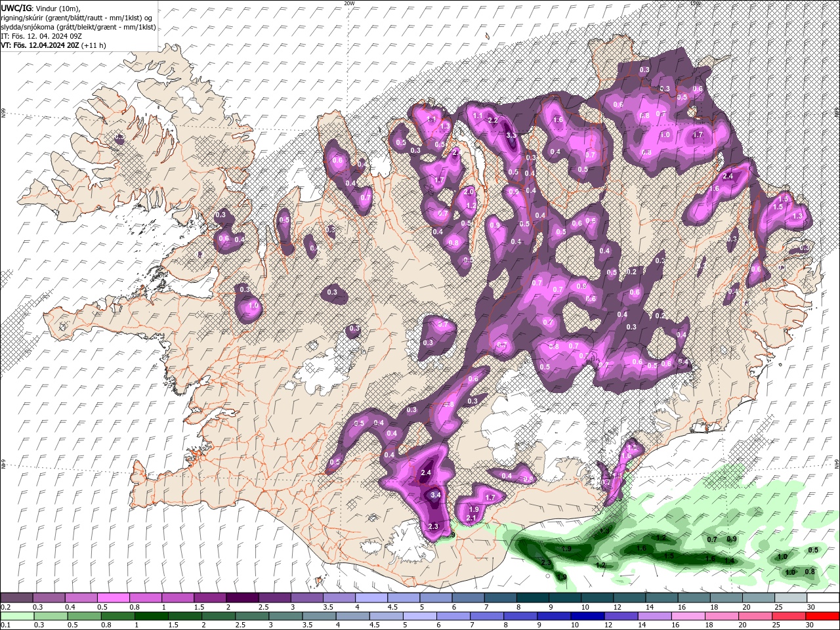Viewport: 840px width, 630px height.
Task: Click the 'UWC/IG: Vindur (10m),' title line
Action: pos(41,8)
